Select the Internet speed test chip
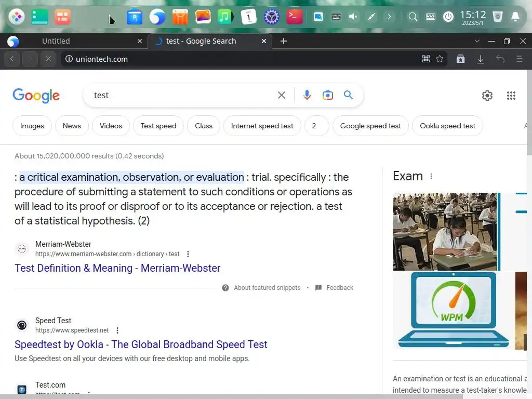This screenshot has height=399, width=532. point(262,126)
